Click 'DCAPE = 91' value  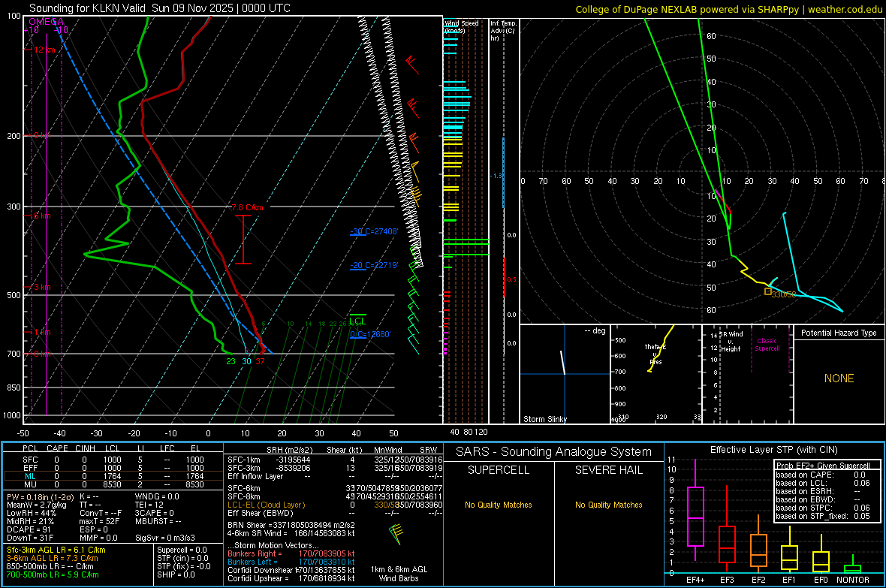pyautogui.click(x=29, y=529)
